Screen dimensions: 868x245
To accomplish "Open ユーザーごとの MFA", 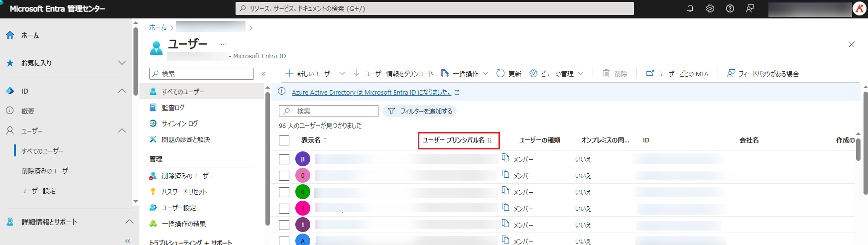I will pyautogui.click(x=677, y=74).
